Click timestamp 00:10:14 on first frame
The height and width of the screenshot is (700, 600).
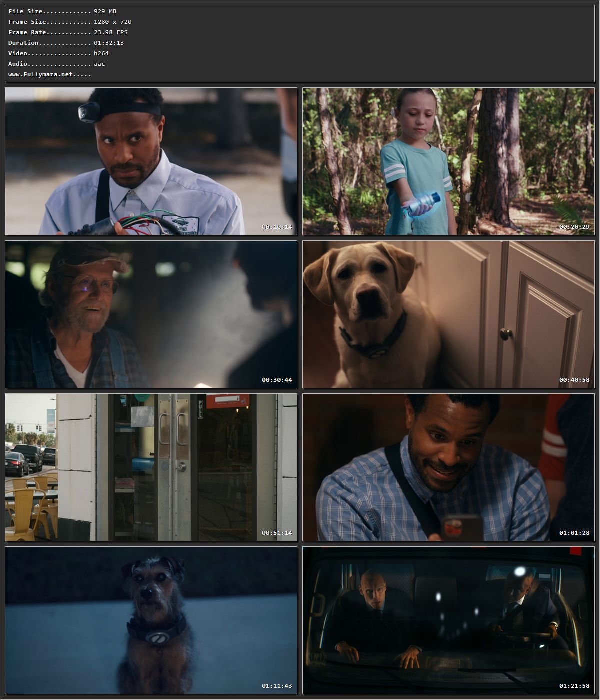coord(277,227)
